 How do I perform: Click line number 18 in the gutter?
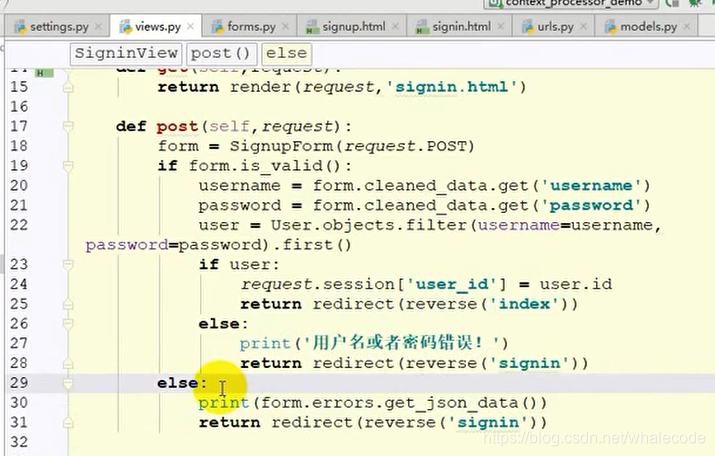(x=19, y=146)
